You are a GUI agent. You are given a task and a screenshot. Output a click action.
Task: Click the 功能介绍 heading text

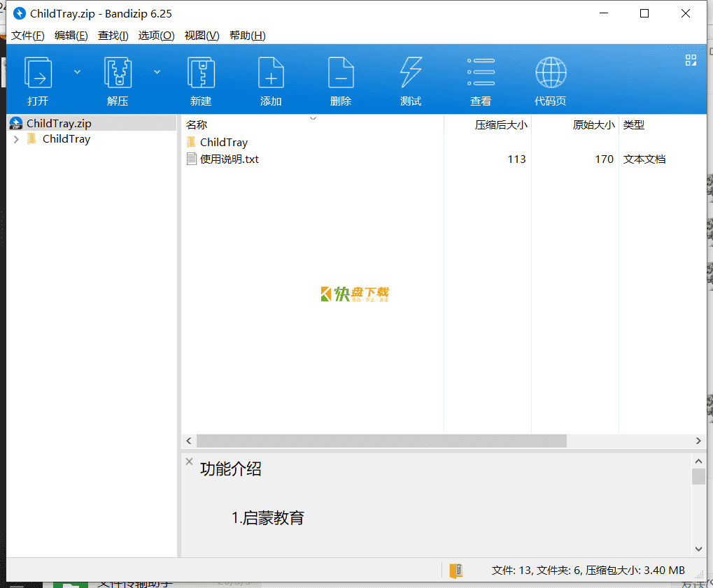(x=230, y=469)
